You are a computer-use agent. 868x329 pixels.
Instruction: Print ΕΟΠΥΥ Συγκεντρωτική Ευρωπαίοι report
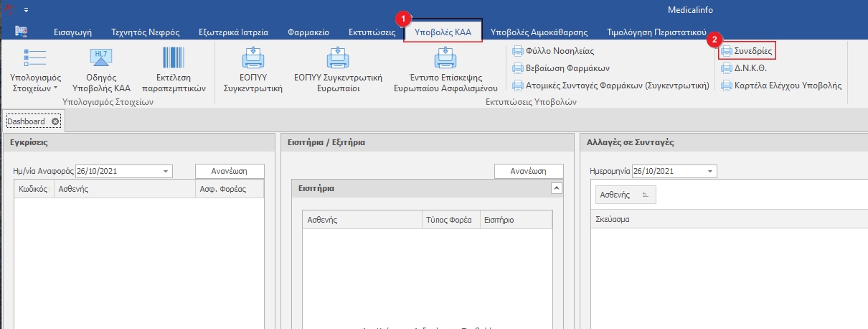[x=337, y=59]
